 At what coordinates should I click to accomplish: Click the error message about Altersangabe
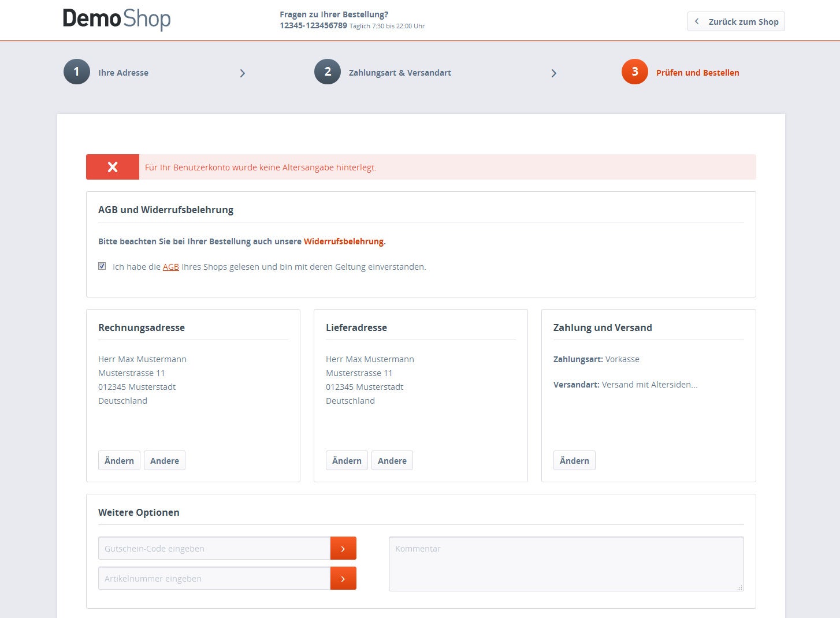pos(261,167)
